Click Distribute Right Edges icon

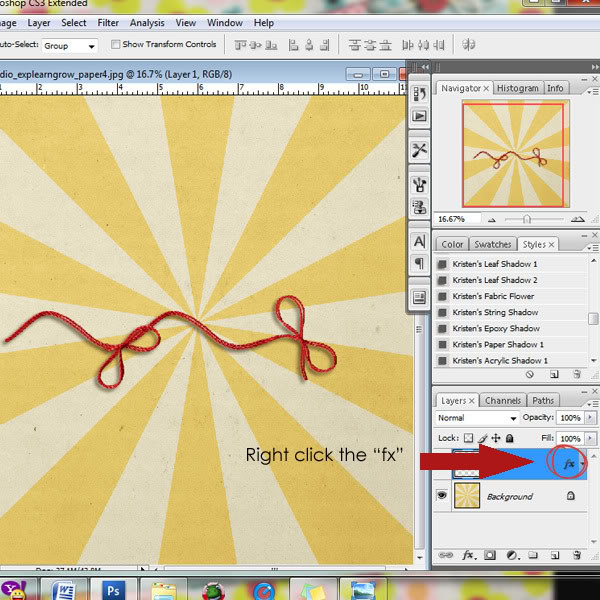click(439, 45)
